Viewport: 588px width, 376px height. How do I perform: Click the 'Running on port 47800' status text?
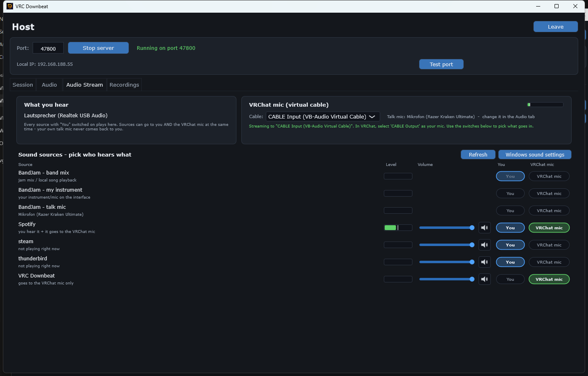[166, 48]
